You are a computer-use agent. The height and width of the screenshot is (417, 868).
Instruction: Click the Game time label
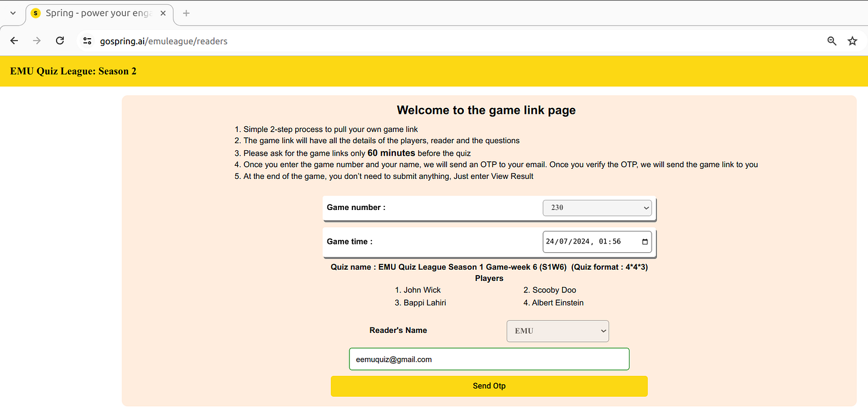[x=349, y=242]
